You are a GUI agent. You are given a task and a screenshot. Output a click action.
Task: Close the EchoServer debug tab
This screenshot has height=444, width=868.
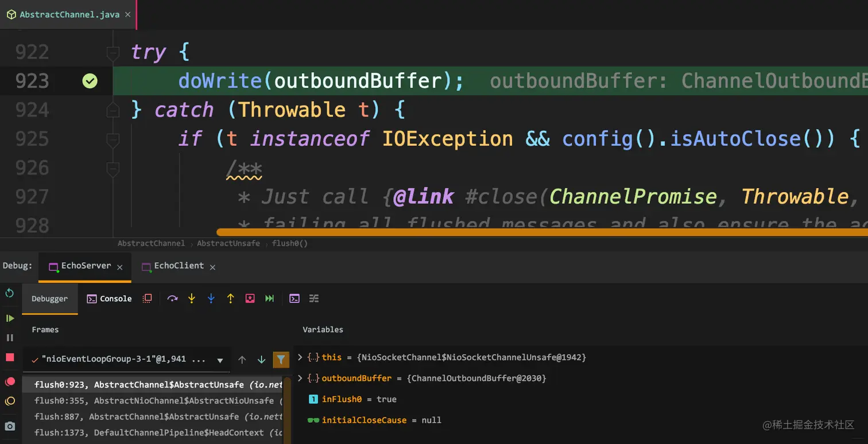click(120, 267)
